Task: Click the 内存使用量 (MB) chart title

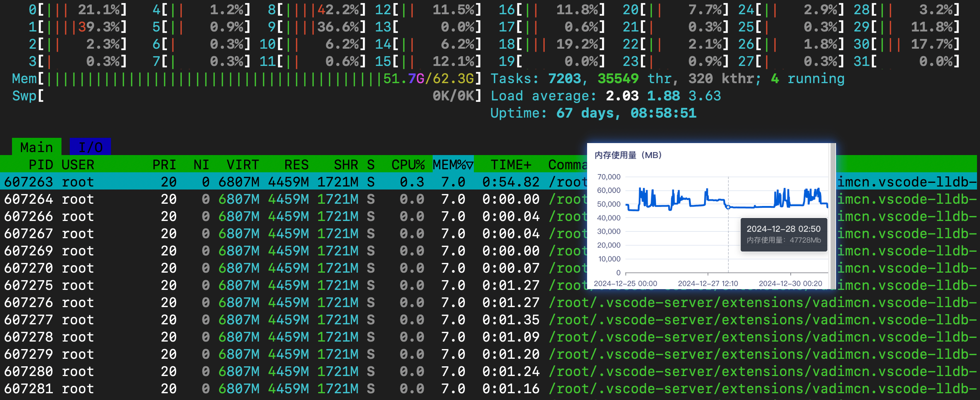Action: [x=628, y=155]
